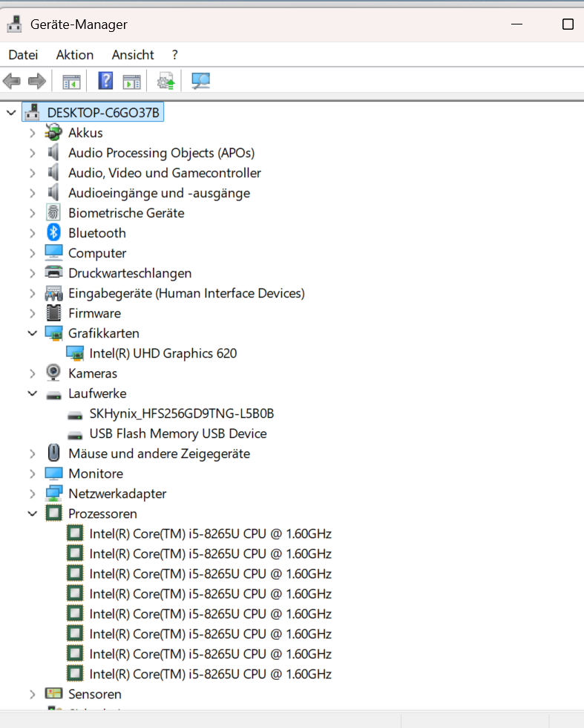
Task: Open the Help question-mark toolbar icon
Action: (x=105, y=81)
